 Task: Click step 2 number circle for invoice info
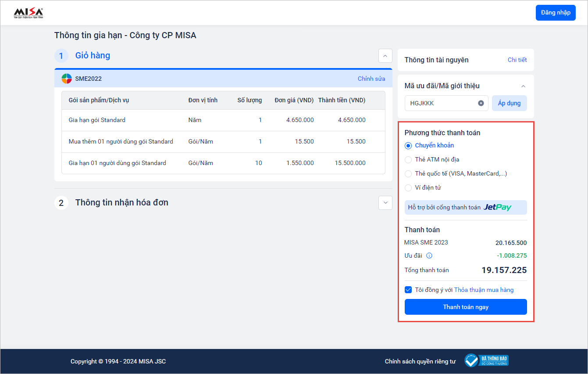coord(61,203)
